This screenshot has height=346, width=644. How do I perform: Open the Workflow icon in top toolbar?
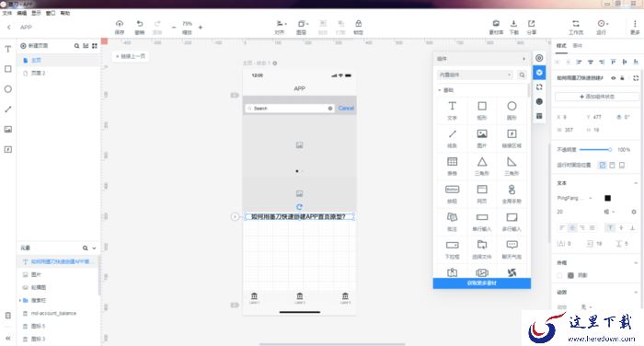click(576, 23)
